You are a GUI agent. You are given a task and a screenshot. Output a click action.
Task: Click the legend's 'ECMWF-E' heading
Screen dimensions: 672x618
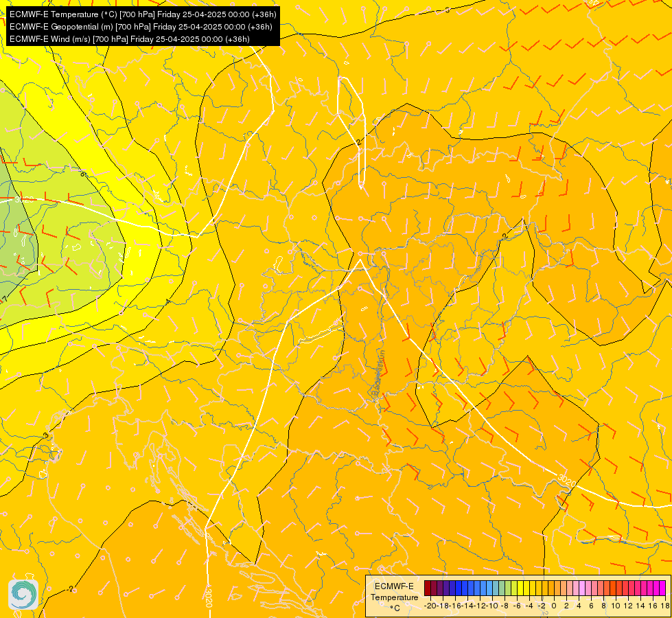[394, 586]
